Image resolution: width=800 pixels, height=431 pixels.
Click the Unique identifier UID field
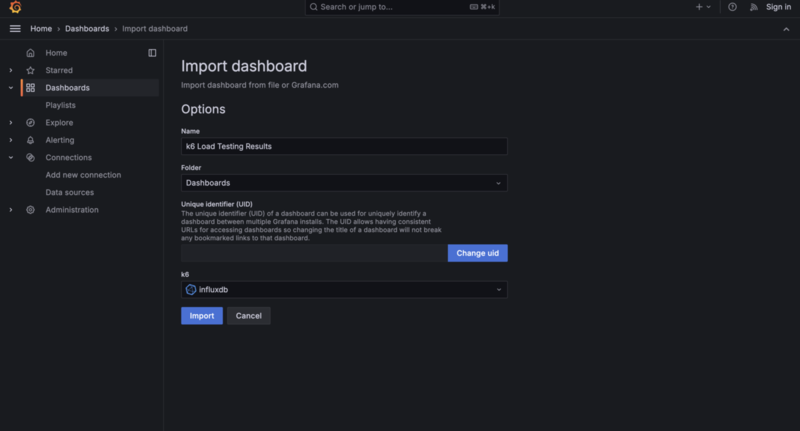[314, 253]
